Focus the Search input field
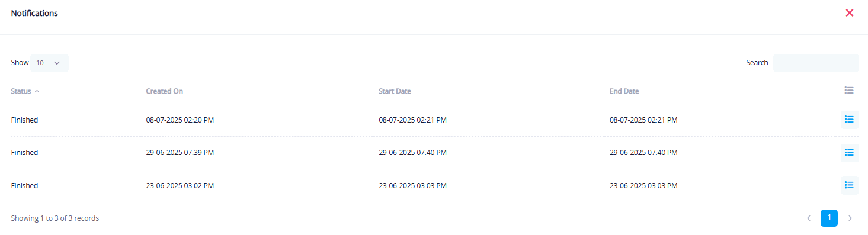This screenshot has width=868, height=235. [x=816, y=63]
